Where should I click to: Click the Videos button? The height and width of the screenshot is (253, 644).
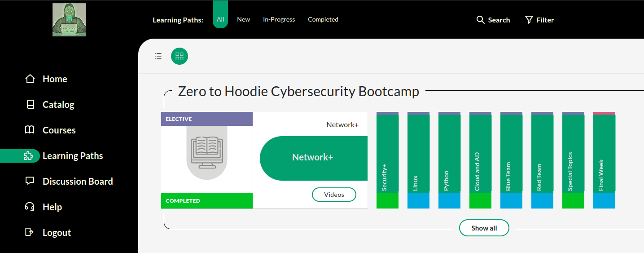click(334, 195)
